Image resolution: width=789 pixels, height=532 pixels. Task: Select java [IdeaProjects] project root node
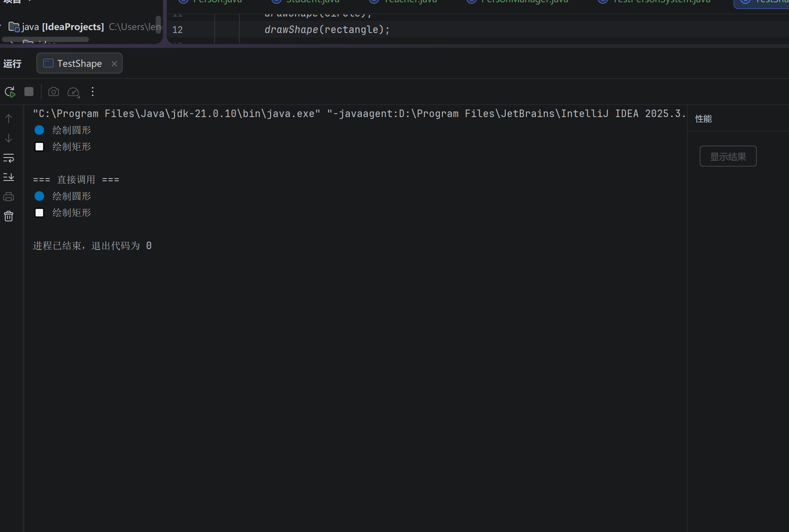[63, 27]
